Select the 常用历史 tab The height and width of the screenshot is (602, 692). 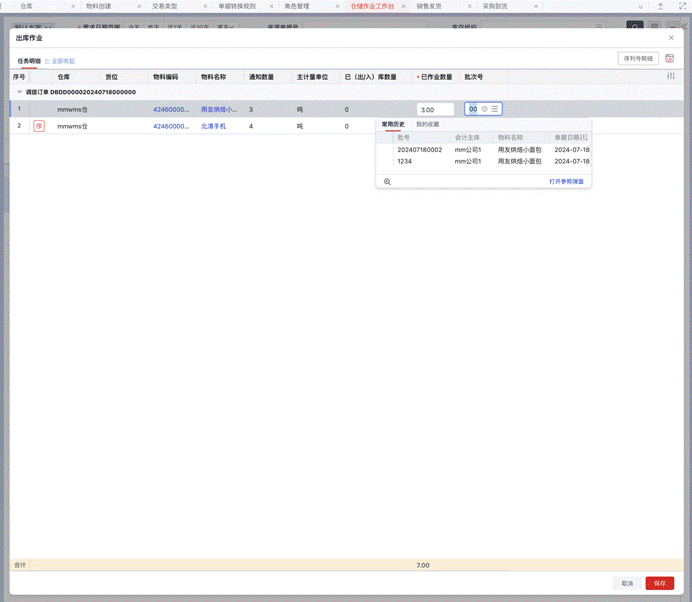click(393, 124)
